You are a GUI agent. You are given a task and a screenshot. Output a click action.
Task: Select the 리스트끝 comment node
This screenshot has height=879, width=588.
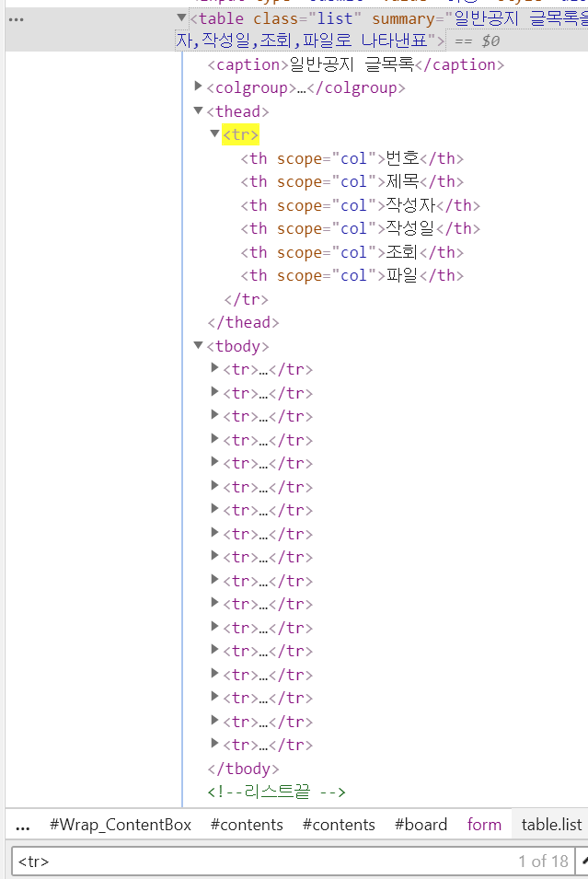(x=276, y=792)
